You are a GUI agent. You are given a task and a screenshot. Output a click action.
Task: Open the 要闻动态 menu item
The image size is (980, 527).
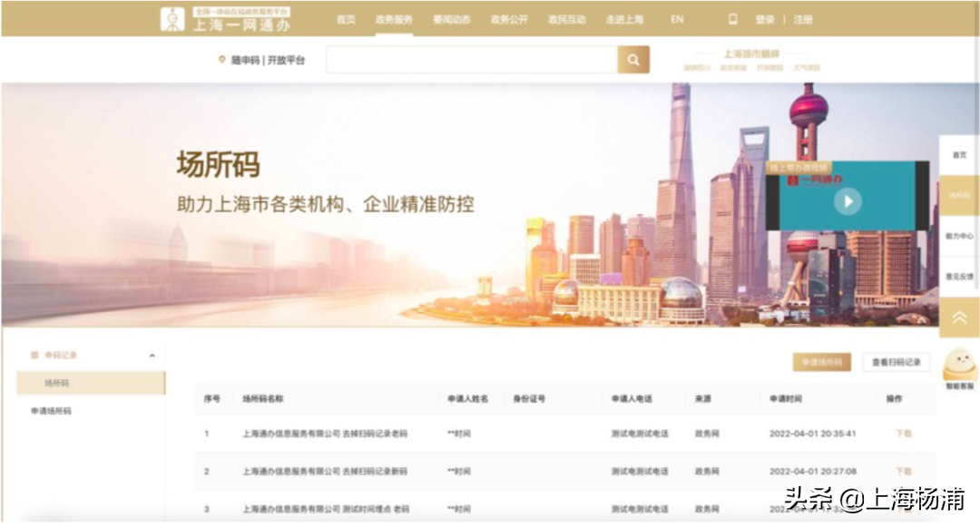click(x=451, y=18)
